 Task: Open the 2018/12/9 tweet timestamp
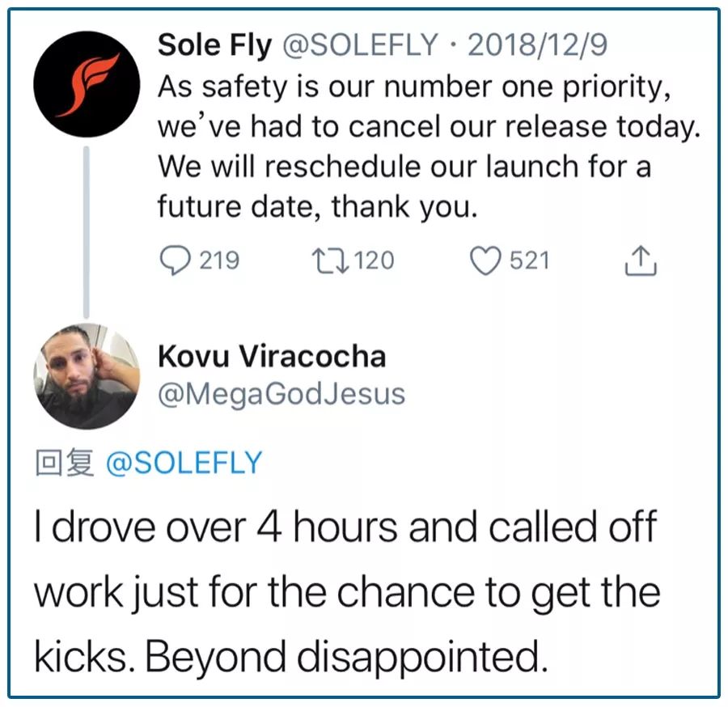pos(538,45)
